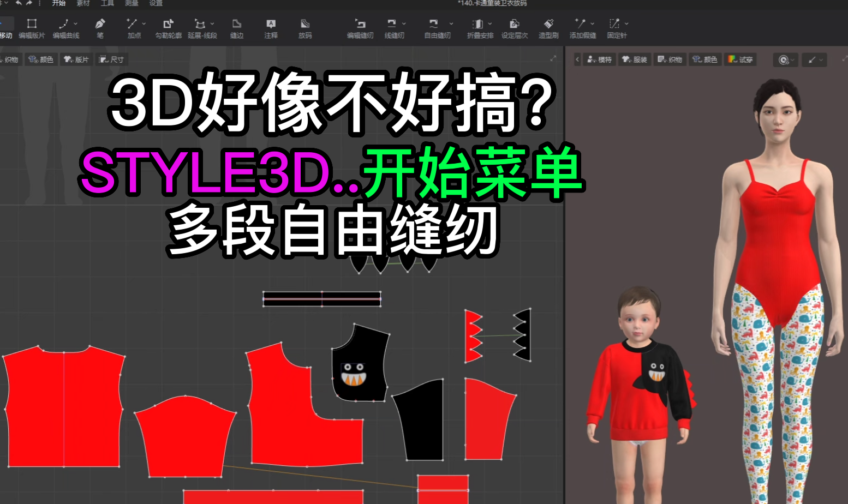848x504 pixels.
Task: Toggle 3D 试穿 try-on display
Action: click(740, 59)
